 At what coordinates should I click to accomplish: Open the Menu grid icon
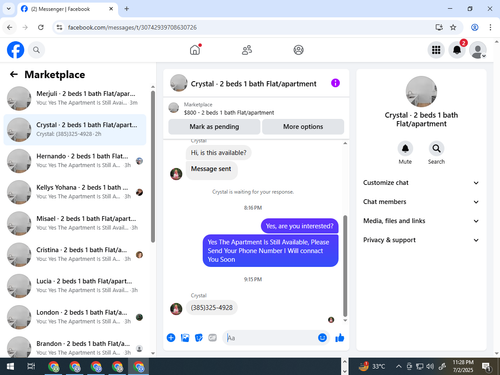(436, 50)
